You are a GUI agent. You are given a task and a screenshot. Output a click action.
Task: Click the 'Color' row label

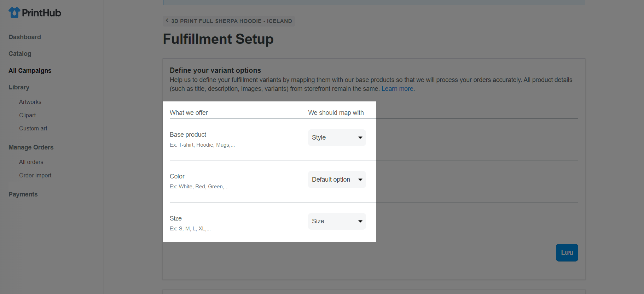(x=177, y=176)
